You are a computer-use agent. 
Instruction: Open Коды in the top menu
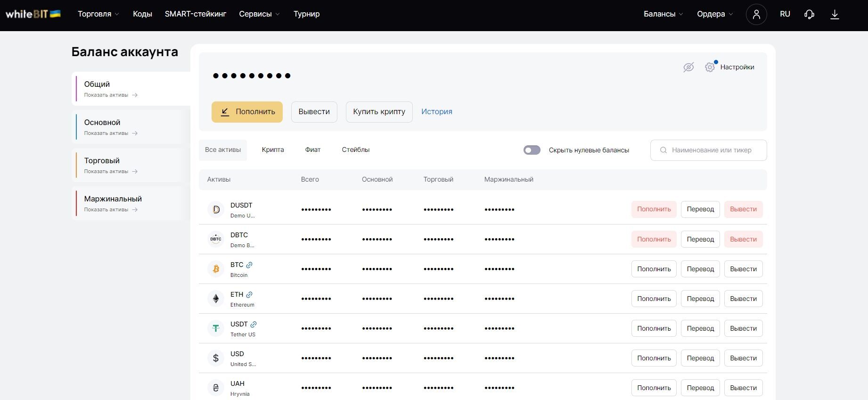pyautogui.click(x=142, y=14)
